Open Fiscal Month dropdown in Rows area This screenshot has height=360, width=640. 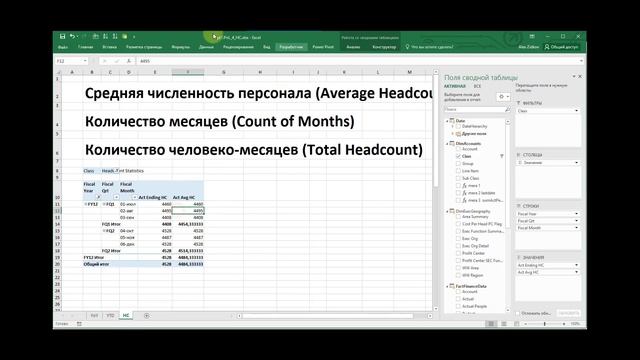pos(576,228)
